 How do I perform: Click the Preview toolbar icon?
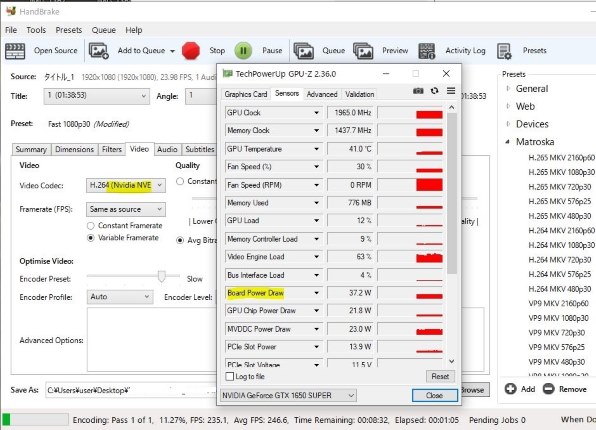(x=363, y=51)
